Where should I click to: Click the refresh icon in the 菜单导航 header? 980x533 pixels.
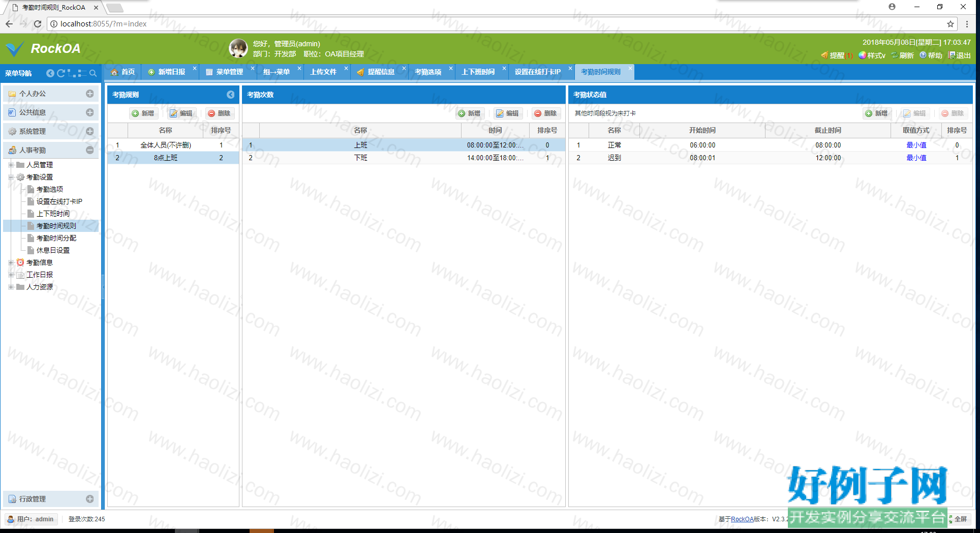[61, 73]
